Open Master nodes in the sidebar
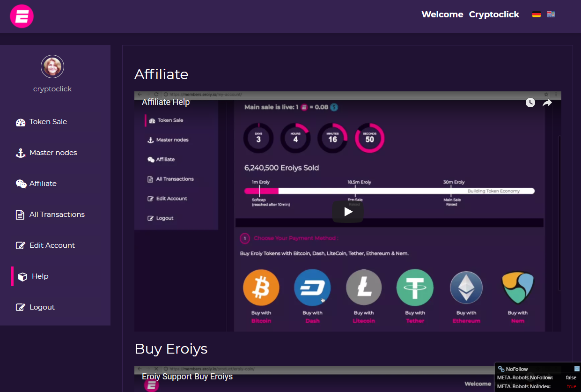 pos(53,153)
